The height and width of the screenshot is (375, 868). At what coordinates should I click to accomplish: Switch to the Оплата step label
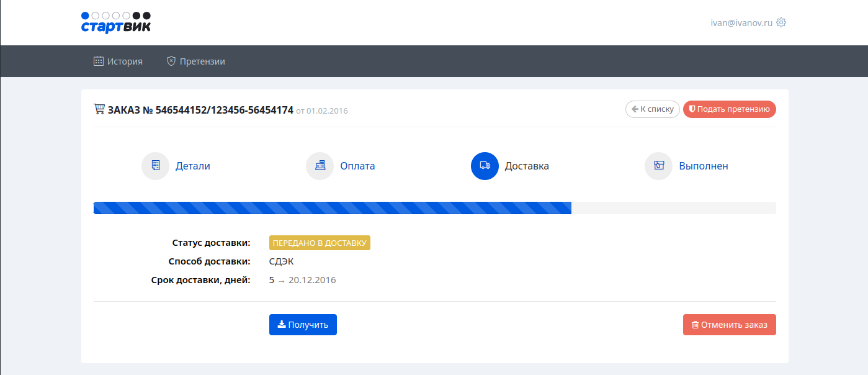click(357, 166)
